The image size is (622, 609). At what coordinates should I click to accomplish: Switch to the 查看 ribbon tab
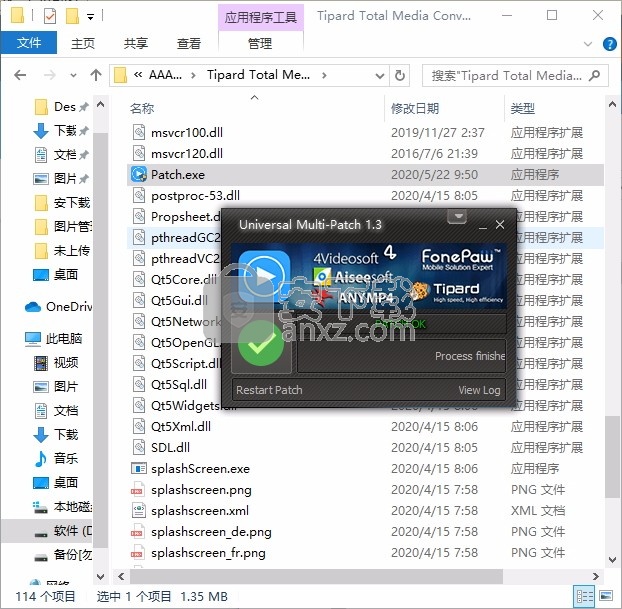188,44
